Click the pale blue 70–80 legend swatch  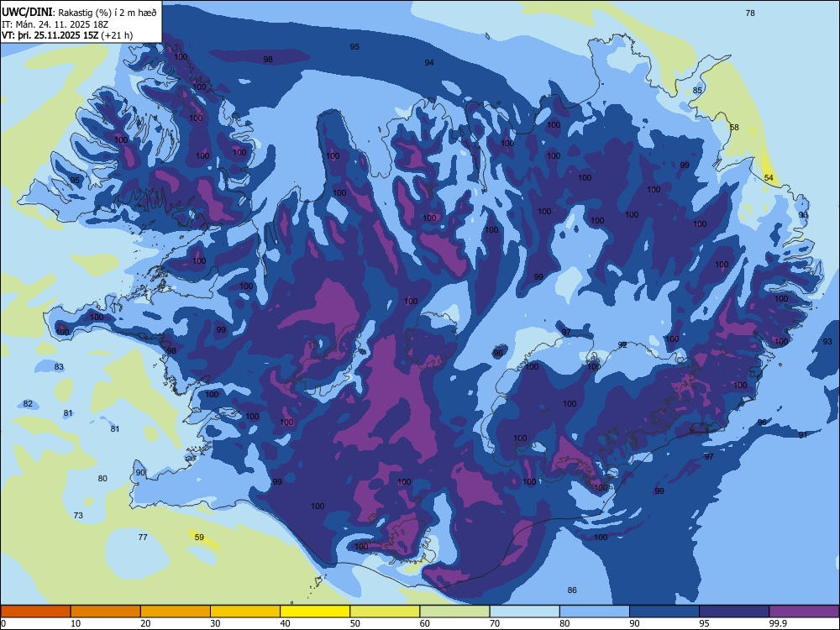(x=524, y=612)
